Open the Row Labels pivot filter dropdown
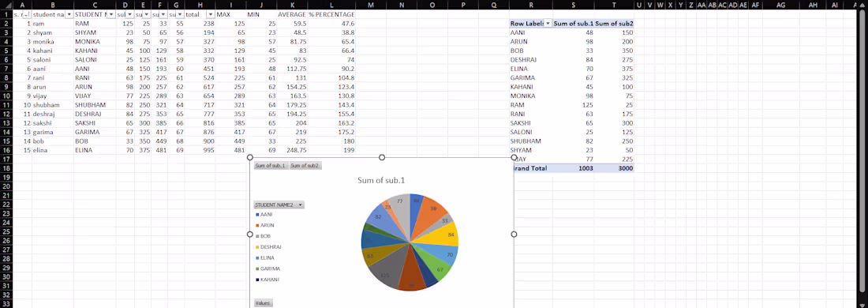This screenshot has height=308, width=868. pos(548,23)
